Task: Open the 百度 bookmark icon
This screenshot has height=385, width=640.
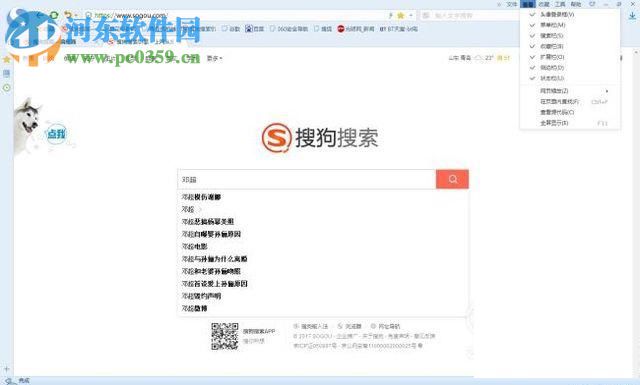Action: pyautogui.click(x=254, y=29)
